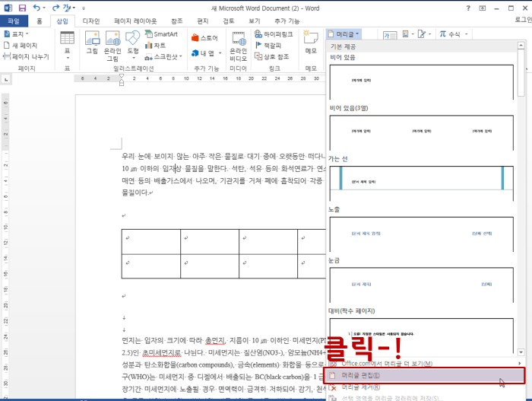The image size is (532, 401).
Task: Open the Help question mark icon
Action: point(468,8)
